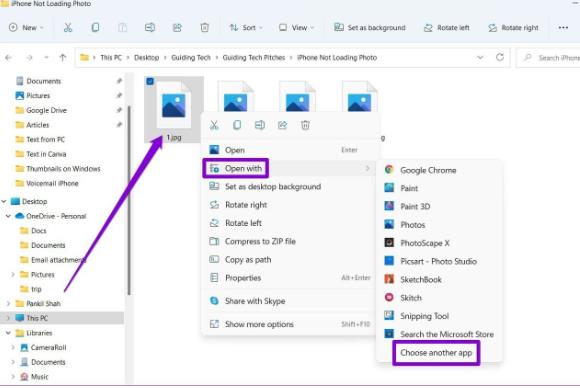Viewport: 580px width, 388px height.
Task: Go back with the Back arrow
Action: tap(9, 58)
